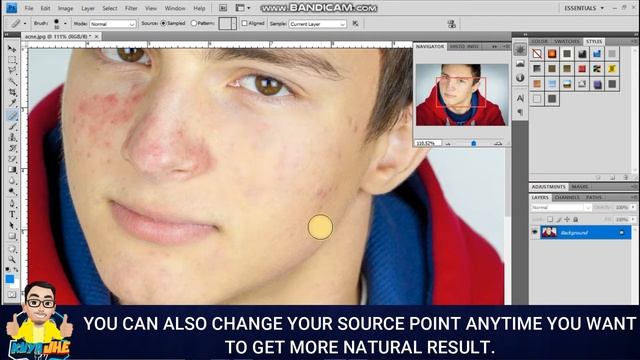The height and width of the screenshot is (360, 640).
Task: Switch to the Swatches tab
Action: pos(567,42)
